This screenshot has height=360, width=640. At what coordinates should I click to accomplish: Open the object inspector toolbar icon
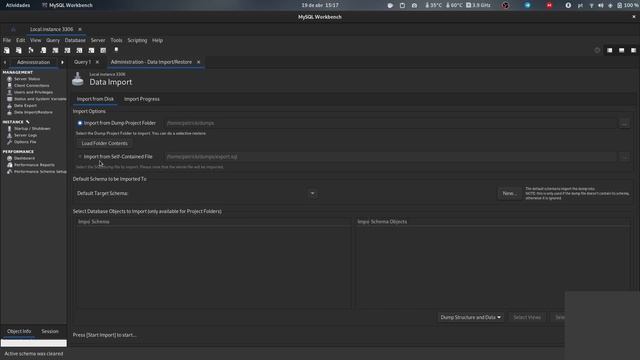(31, 50)
